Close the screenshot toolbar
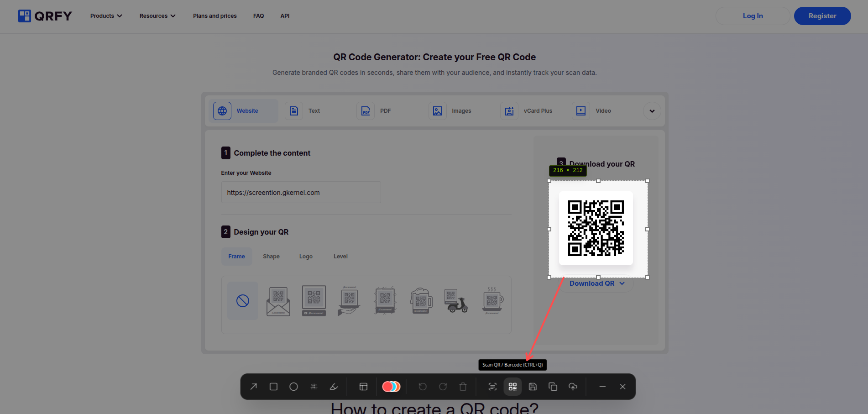Screen dimensions: 868x414 pos(622,387)
